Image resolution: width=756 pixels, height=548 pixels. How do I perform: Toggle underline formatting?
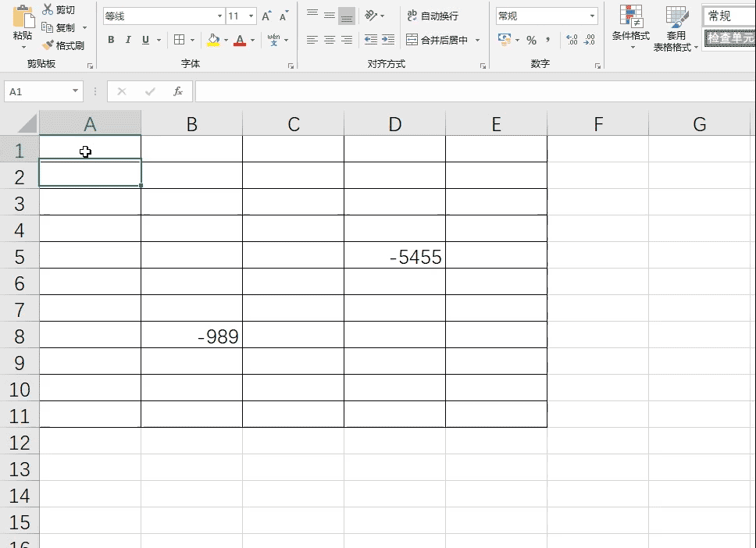145,40
